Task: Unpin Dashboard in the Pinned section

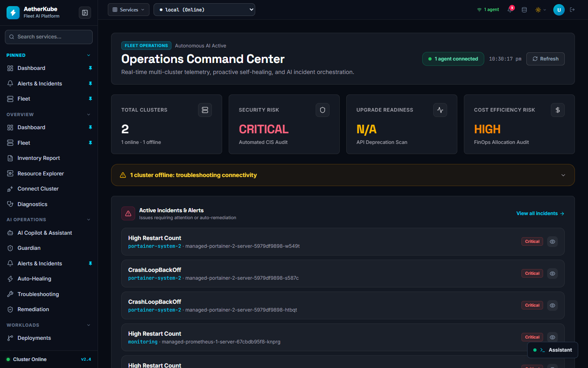Action: point(90,68)
